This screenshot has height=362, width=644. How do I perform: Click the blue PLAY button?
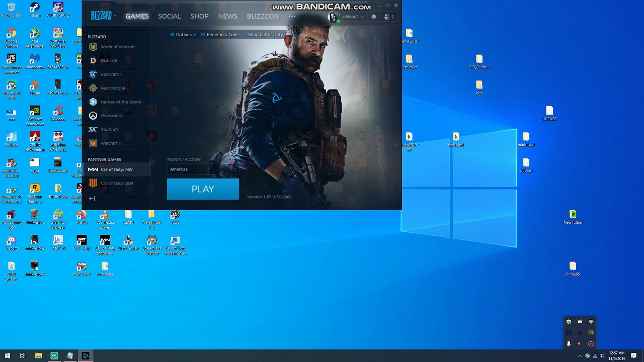[203, 189]
